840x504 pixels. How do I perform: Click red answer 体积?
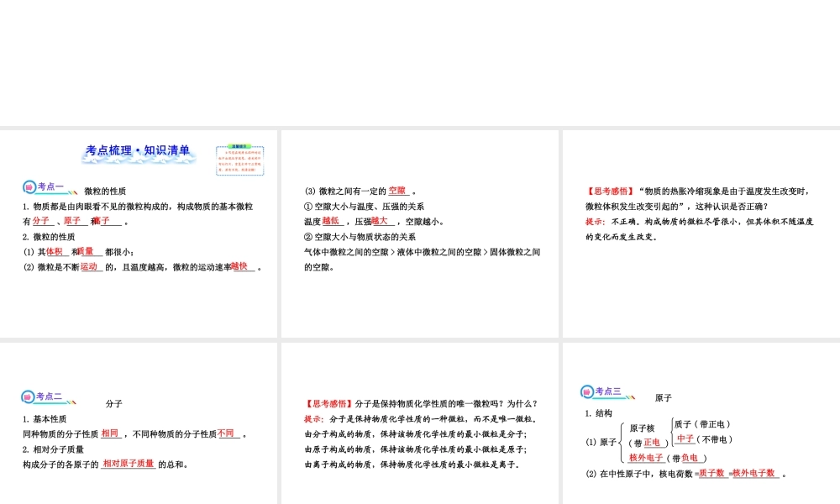(x=54, y=251)
